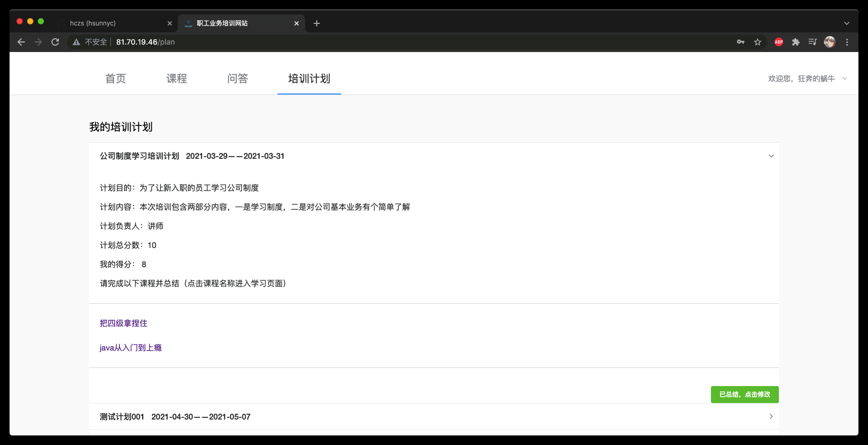Expand the tab search dropdown arrow

pyautogui.click(x=847, y=23)
